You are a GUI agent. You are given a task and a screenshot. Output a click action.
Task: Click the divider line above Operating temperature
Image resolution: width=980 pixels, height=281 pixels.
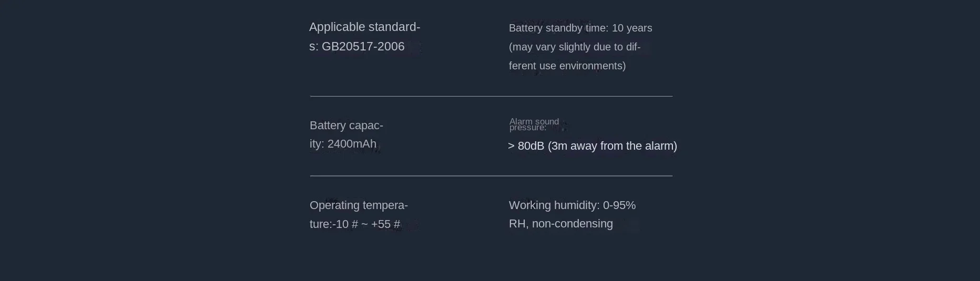point(491,176)
